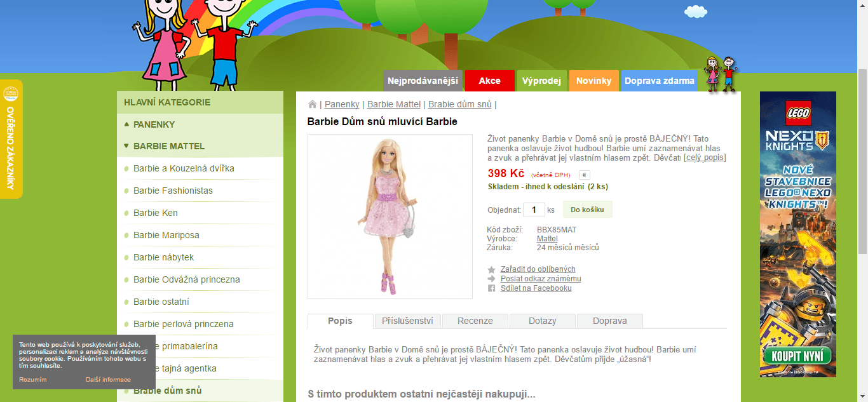Click the quantity input field
The height and width of the screenshot is (402, 868).
[534, 210]
